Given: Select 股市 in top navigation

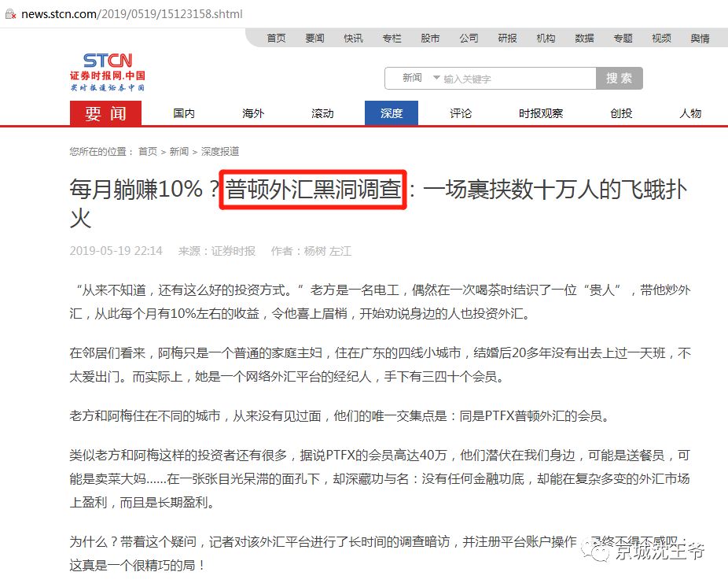Looking at the screenshot, I should pos(430,38).
